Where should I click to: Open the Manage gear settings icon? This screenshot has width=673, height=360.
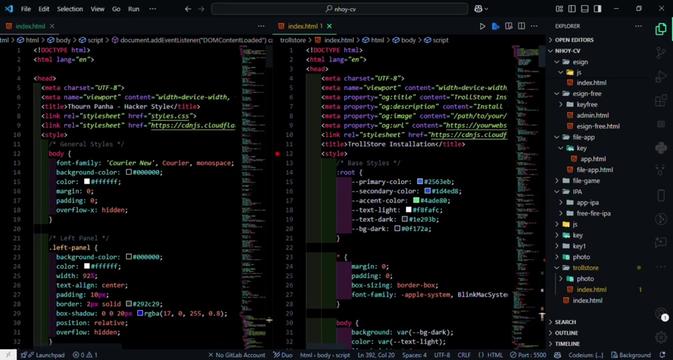pos(661,338)
